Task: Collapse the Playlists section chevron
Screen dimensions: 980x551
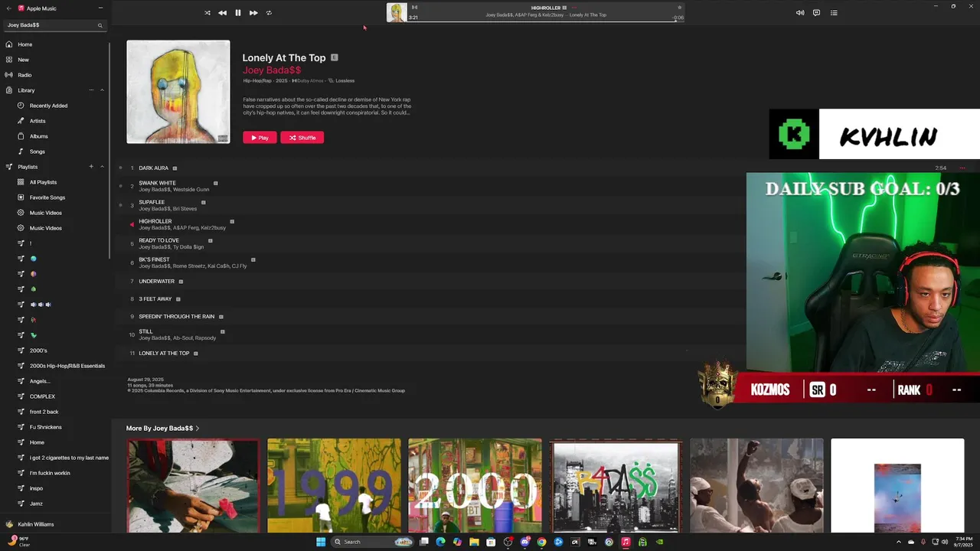Action: [102, 167]
